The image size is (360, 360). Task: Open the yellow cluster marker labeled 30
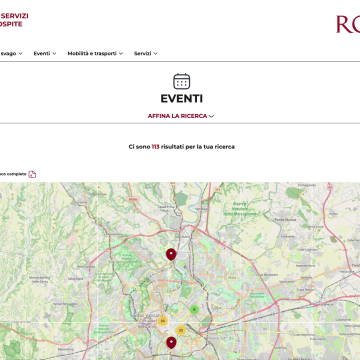[181, 330]
